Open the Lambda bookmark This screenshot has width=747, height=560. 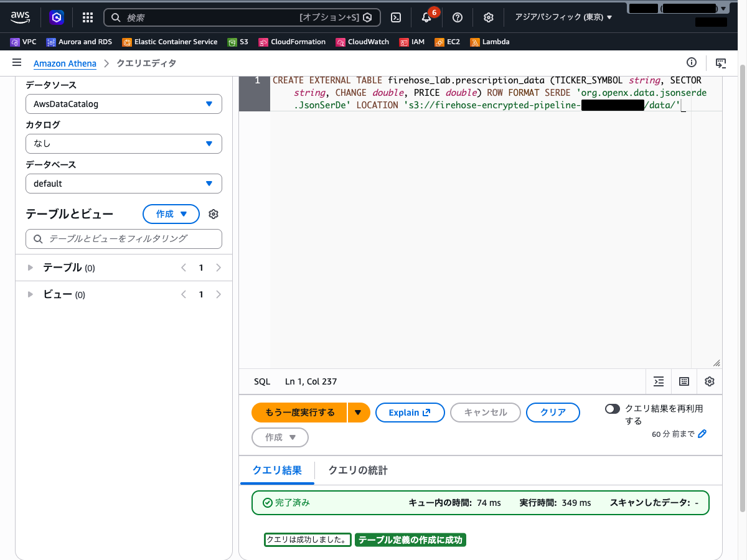(490, 42)
